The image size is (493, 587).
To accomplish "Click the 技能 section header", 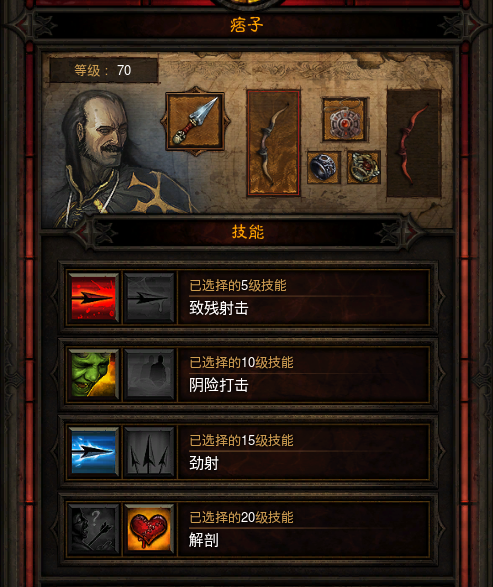I will (x=248, y=232).
